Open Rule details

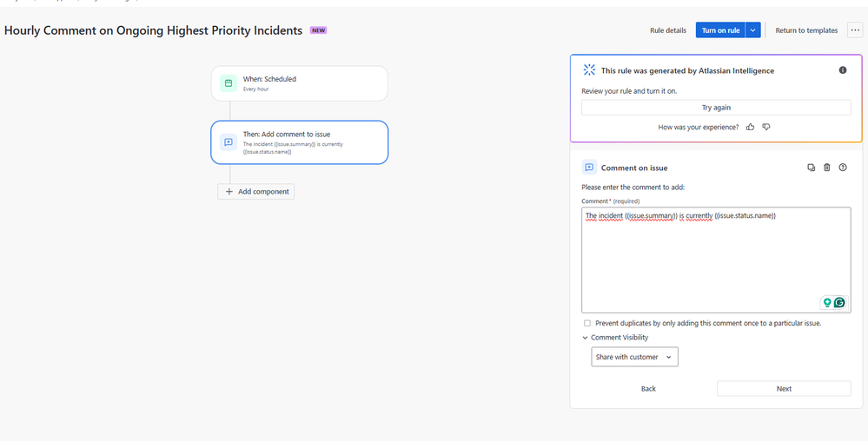[668, 30]
